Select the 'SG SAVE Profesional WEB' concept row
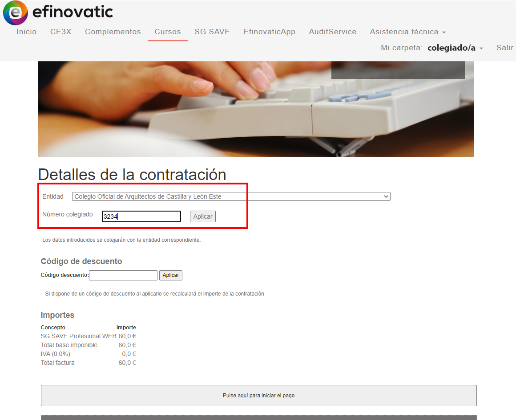 (88, 336)
